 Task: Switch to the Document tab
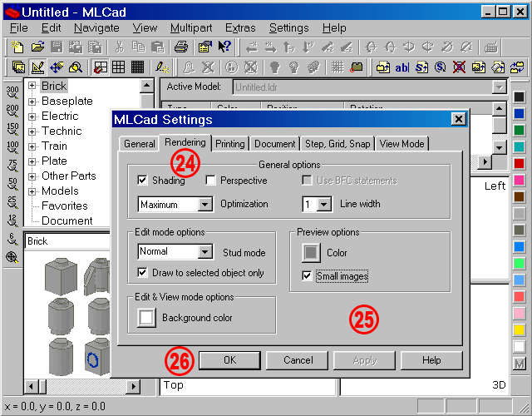tap(275, 144)
